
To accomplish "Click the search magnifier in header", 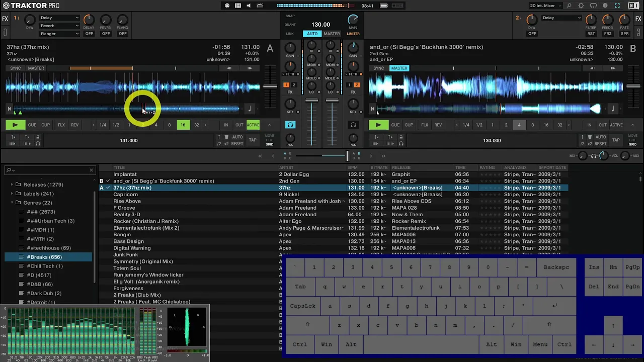I will tap(569, 6).
